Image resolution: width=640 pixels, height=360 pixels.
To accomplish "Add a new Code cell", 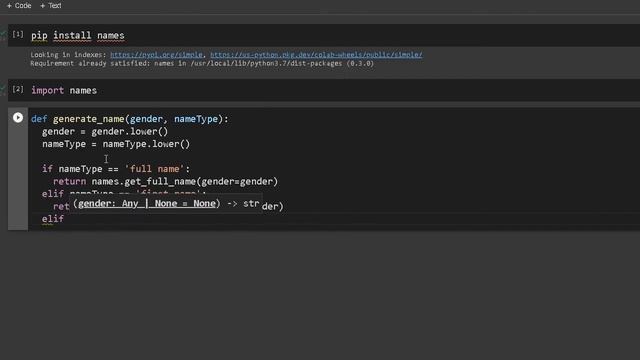I will 19,6.
